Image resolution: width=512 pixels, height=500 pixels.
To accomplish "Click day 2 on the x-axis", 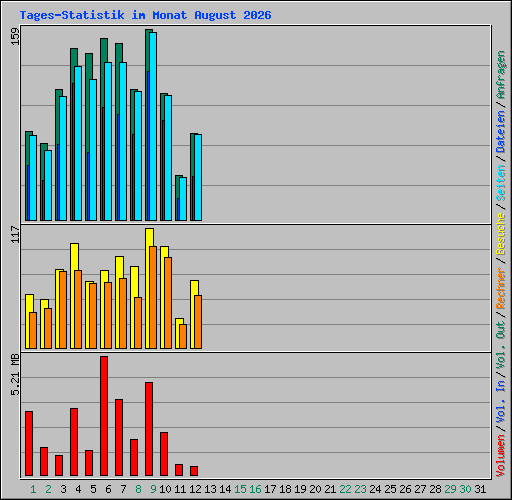I will 48,489.
